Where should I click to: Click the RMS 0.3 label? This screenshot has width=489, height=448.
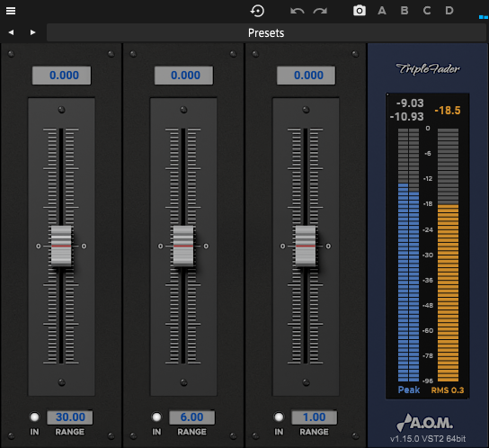[448, 390]
